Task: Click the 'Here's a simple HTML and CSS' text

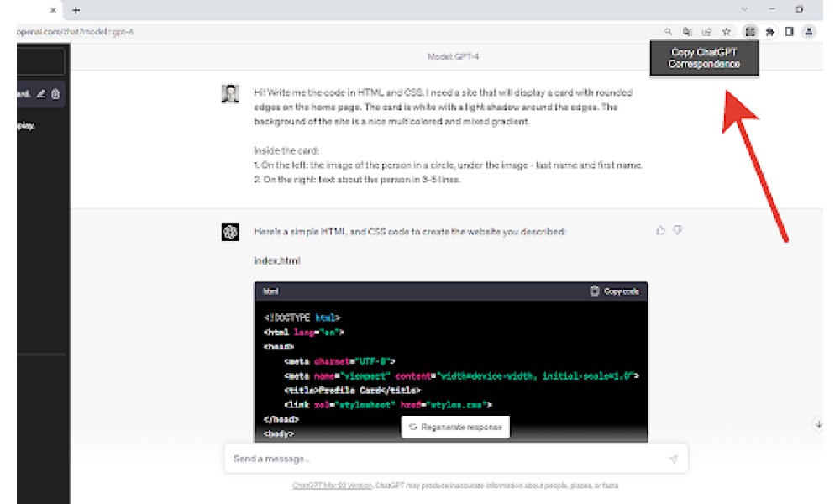Action: (x=410, y=232)
